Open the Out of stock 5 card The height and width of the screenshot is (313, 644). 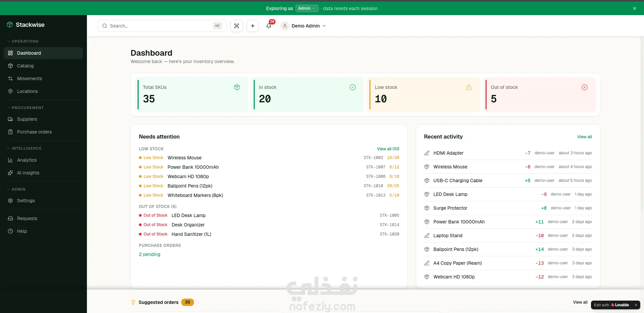click(539, 95)
